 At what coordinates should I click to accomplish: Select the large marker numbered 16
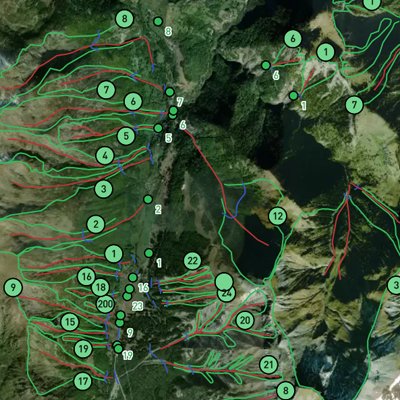(87, 276)
